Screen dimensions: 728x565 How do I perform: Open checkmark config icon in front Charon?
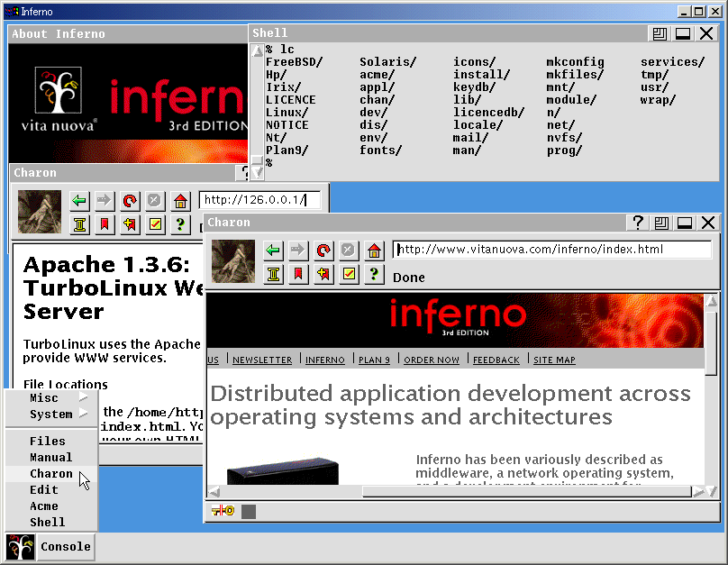pos(349,274)
